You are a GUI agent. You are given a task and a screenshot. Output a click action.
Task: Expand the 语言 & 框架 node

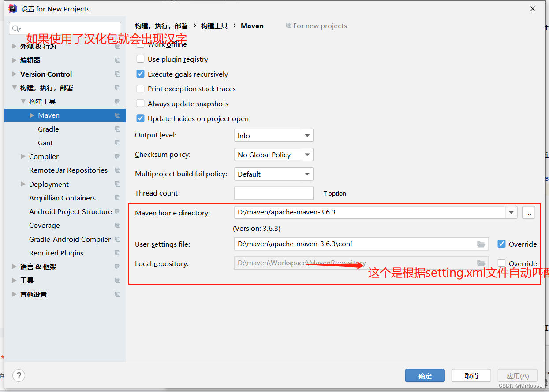coord(14,266)
